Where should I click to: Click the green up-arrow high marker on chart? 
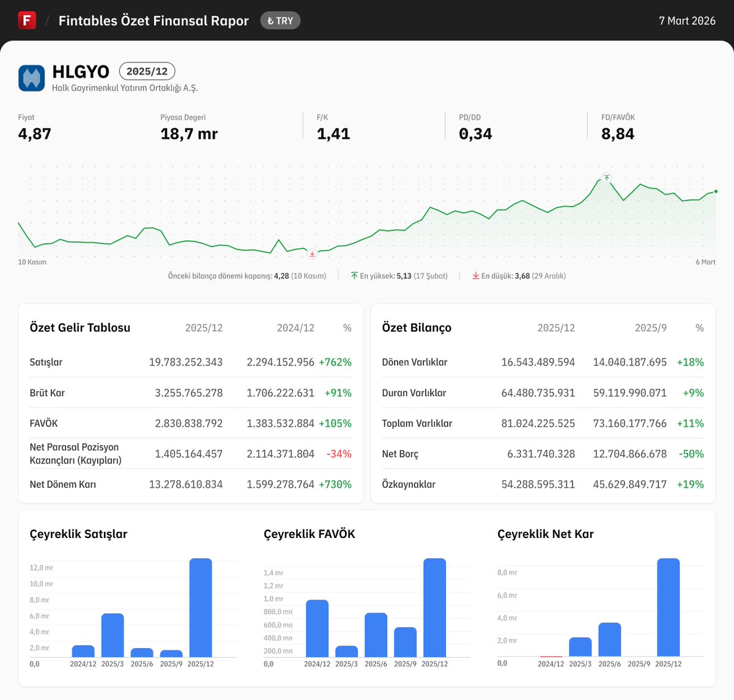coord(606,178)
